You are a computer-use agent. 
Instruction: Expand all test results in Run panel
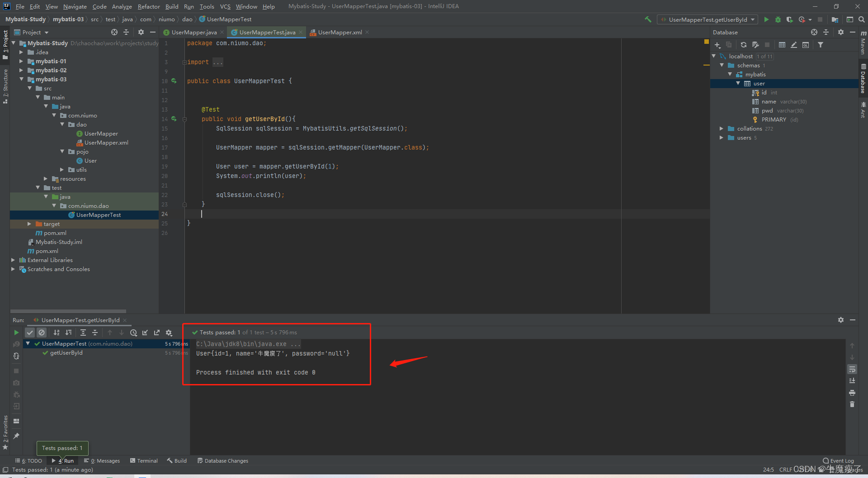click(x=83, y=333)
